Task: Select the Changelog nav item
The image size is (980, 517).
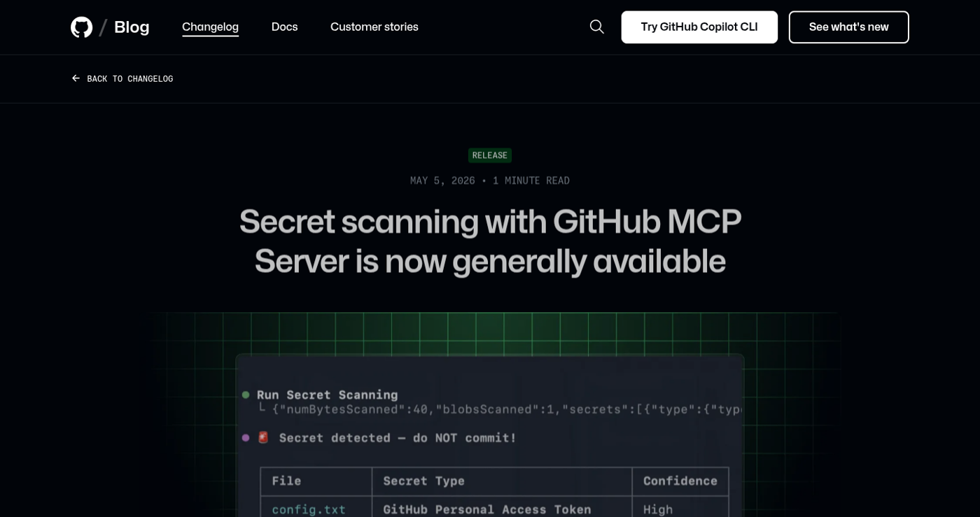Action: point(210,27)
